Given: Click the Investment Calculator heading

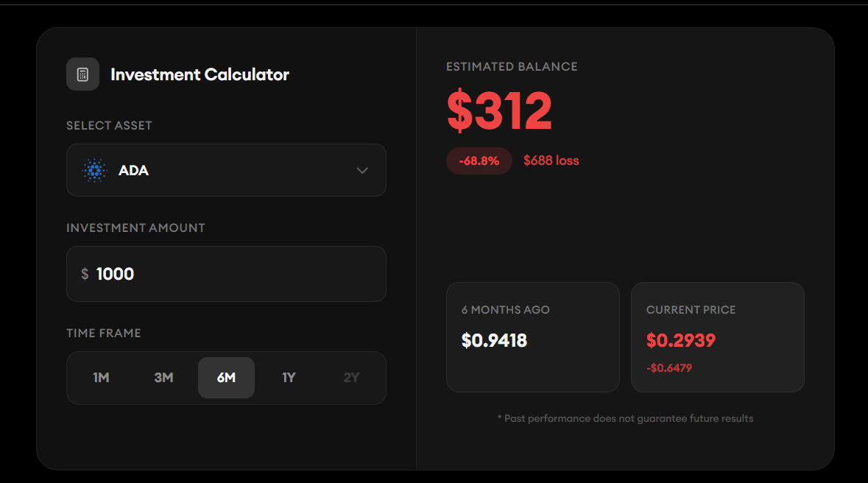Looking at the screenshot, I should point(200,74).
